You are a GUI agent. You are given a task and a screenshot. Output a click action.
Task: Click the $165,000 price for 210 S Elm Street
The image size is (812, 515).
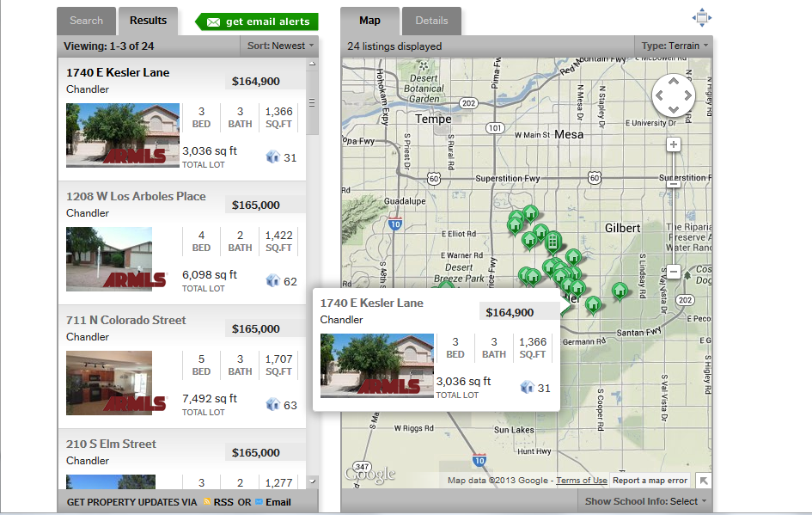tap(256, 452)
